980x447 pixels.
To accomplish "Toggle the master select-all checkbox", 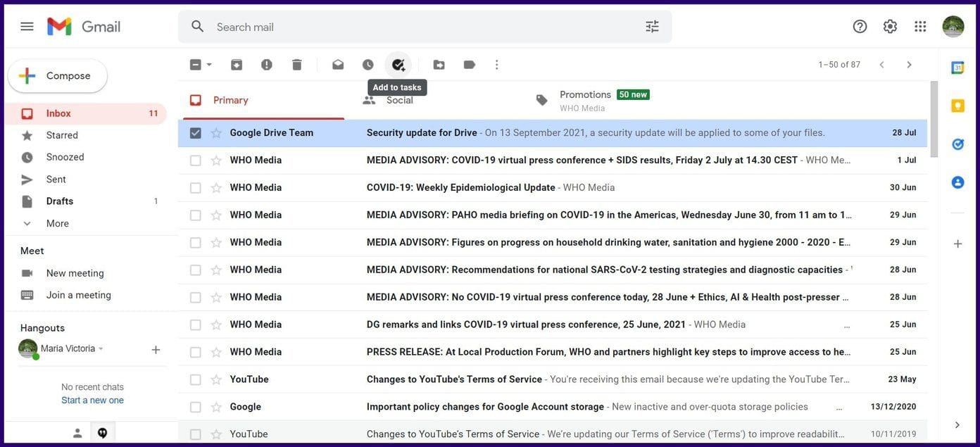I will click(x=196, y=65).
